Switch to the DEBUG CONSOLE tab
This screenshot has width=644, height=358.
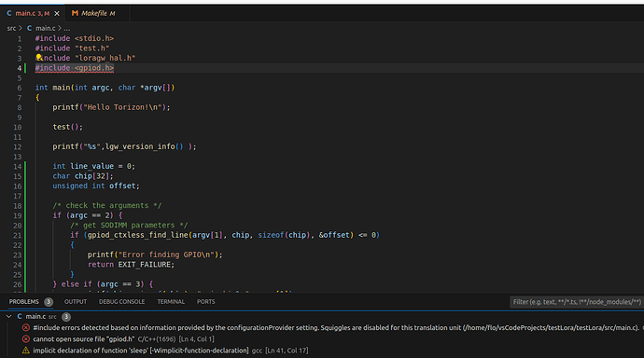(121, 302)
